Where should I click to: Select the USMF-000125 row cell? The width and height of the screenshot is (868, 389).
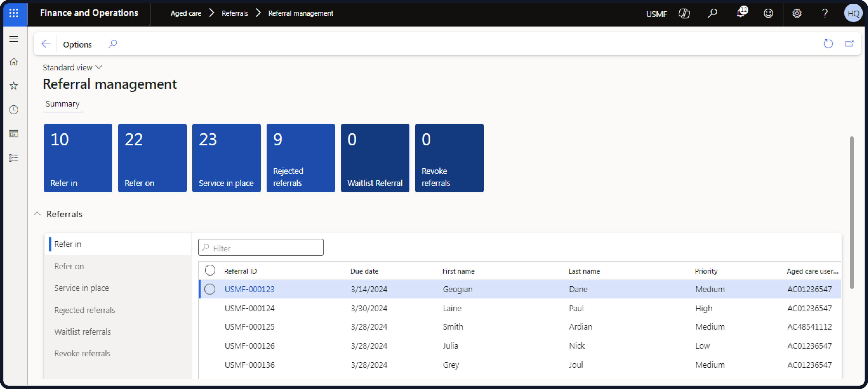click(249, 327)
